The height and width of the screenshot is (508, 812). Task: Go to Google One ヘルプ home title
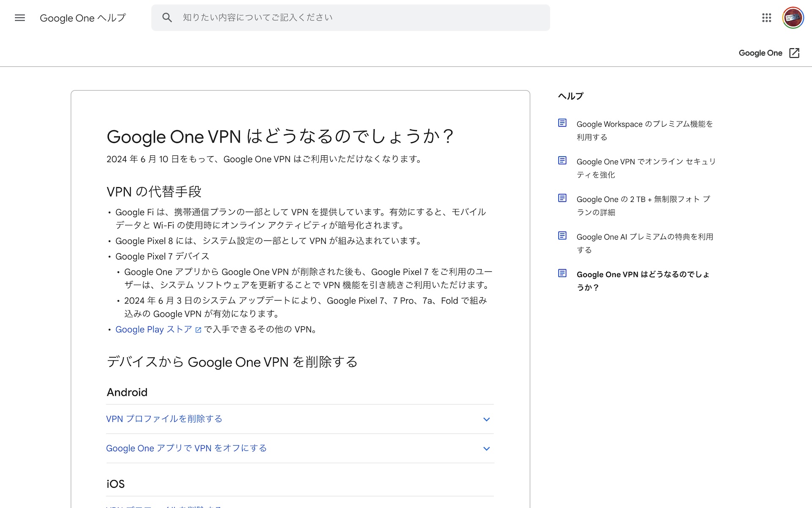click(83, 18)
